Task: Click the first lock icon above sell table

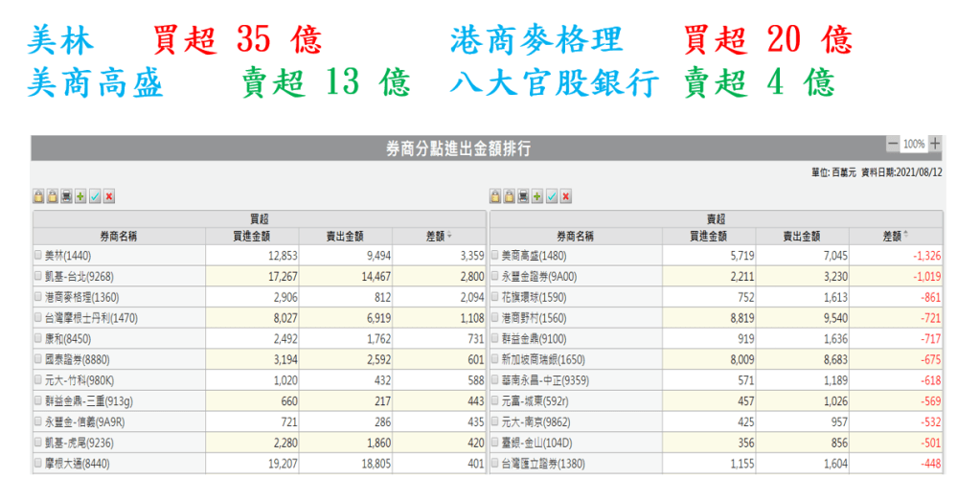Action: (x=495, y=196)
